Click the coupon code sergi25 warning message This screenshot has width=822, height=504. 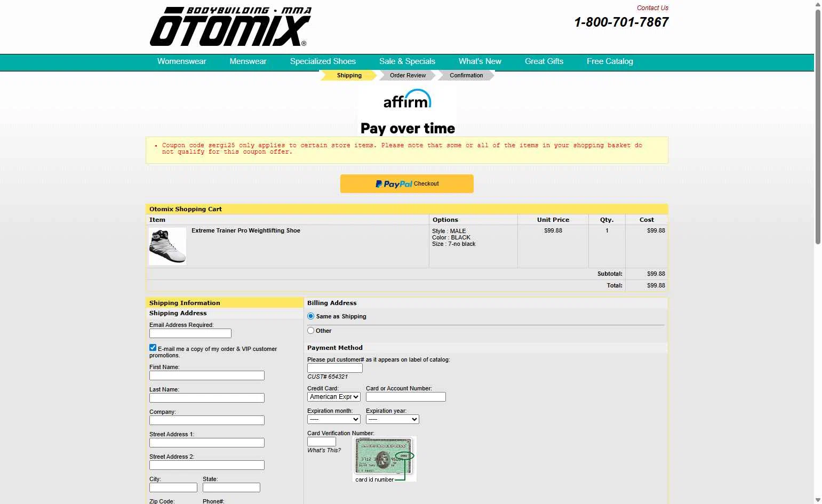pos(402,148)
